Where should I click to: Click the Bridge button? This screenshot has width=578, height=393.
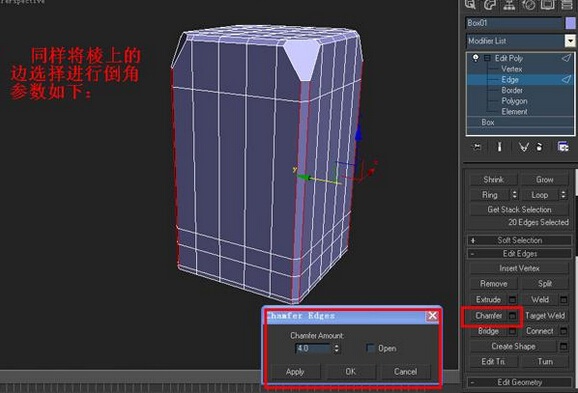[488, 331]
